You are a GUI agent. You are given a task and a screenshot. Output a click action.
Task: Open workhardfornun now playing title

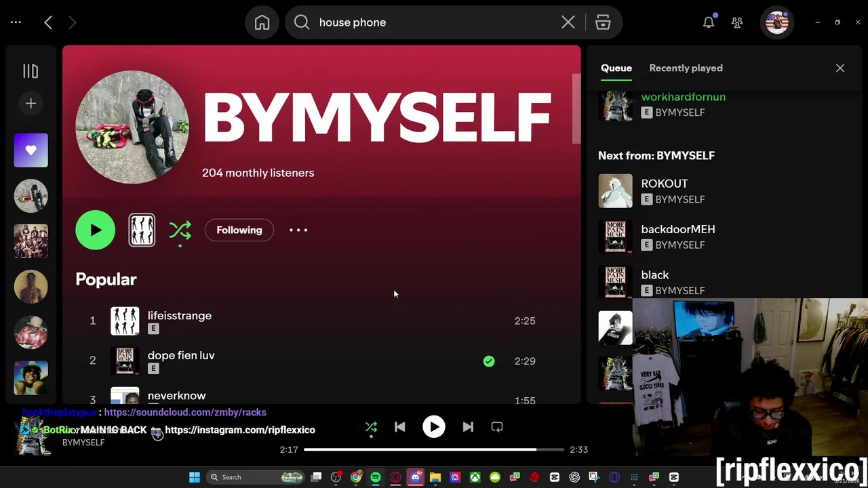coord(683,97)
